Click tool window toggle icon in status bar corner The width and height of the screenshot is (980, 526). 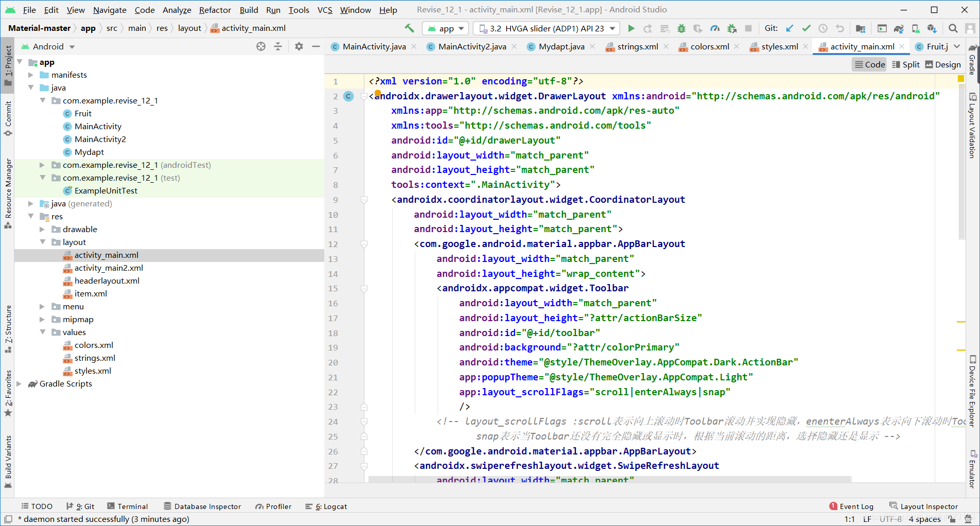[x=8, y=519]
